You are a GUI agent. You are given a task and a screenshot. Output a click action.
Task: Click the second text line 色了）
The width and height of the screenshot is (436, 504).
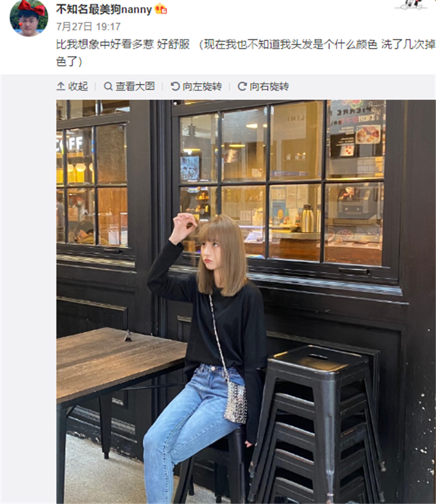tap(69, 61)
